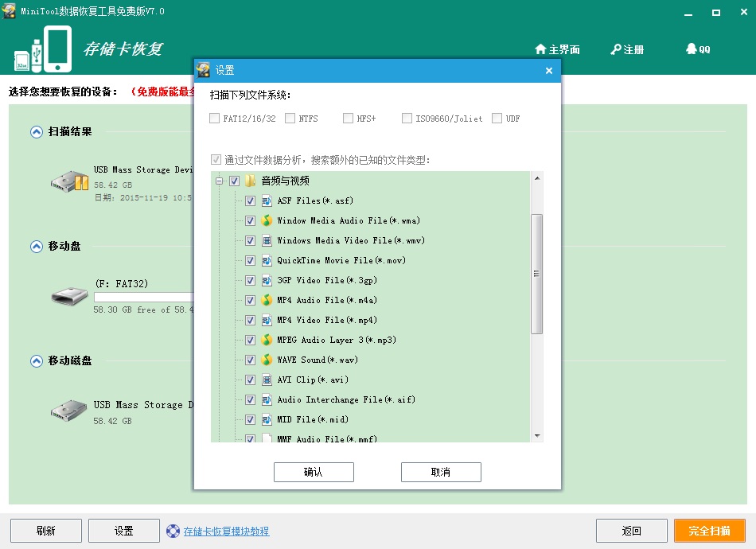Click the F: drive free space bar
Viewport: 756px width, 549px height.
[x=144, y=297]
